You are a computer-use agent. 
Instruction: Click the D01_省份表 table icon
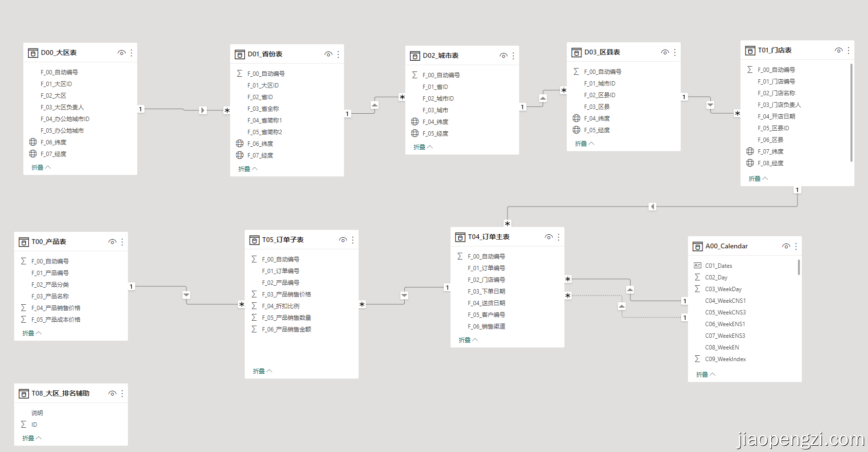coord(240,54)
